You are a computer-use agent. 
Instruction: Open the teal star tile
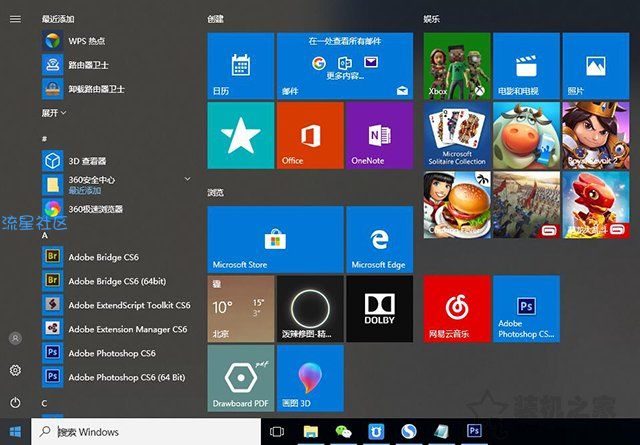pyautogui.click(x=241, y=135)
